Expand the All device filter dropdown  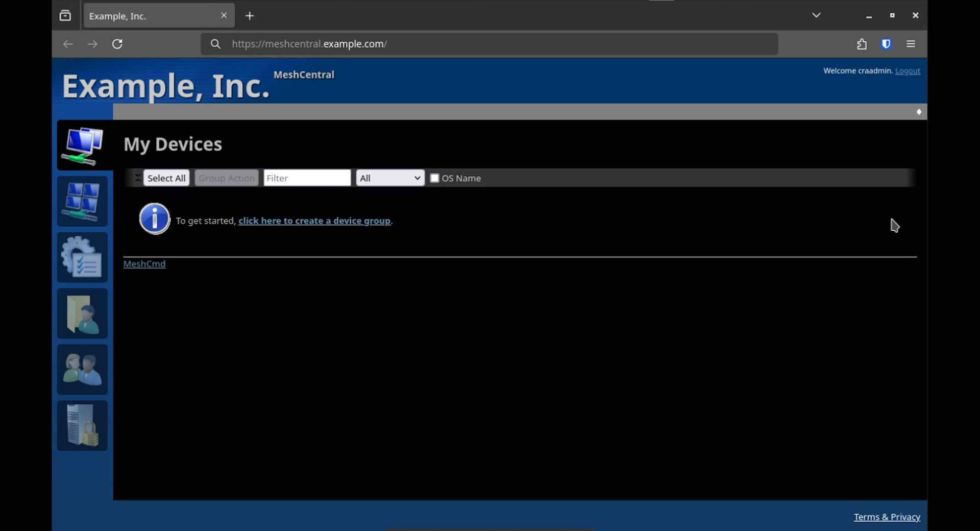[390, 178]
